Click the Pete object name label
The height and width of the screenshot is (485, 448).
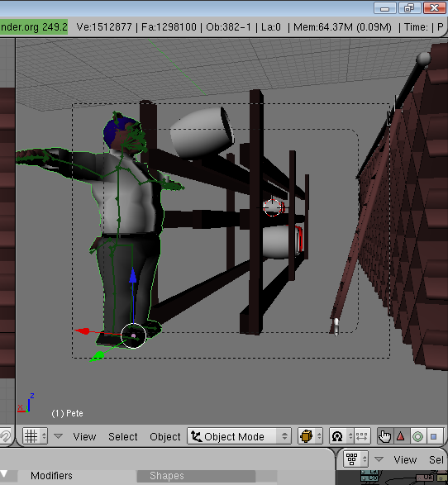click(x=68, y=413)
